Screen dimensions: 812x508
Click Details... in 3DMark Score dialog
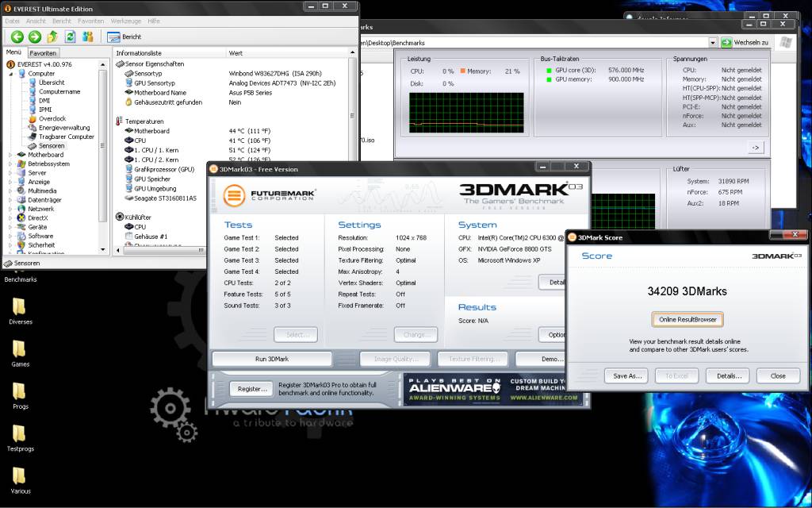(x=728, y=375)
